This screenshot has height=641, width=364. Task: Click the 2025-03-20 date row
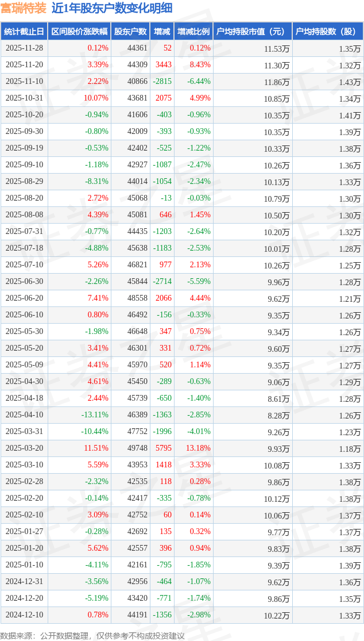tap(24, 448)
